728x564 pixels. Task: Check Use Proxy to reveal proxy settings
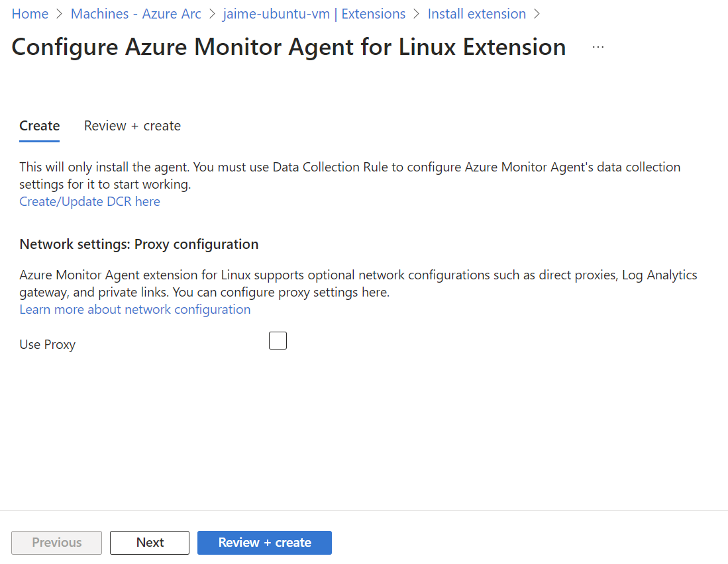pos(278,340)
